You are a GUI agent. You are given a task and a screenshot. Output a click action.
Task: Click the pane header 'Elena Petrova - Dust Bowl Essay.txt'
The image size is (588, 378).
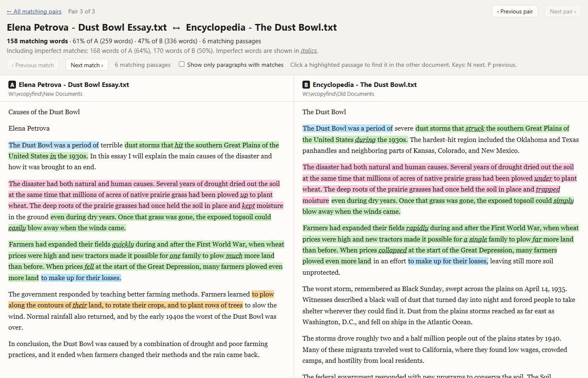[74, 85]
